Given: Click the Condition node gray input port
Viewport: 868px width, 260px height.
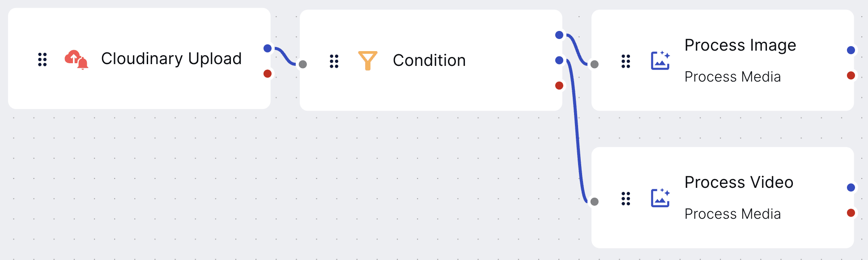Looking at the screenshot, I should 303,64.
